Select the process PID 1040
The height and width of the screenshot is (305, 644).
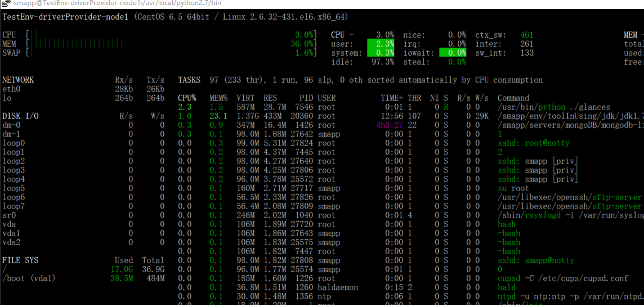(x=305, y=215)
